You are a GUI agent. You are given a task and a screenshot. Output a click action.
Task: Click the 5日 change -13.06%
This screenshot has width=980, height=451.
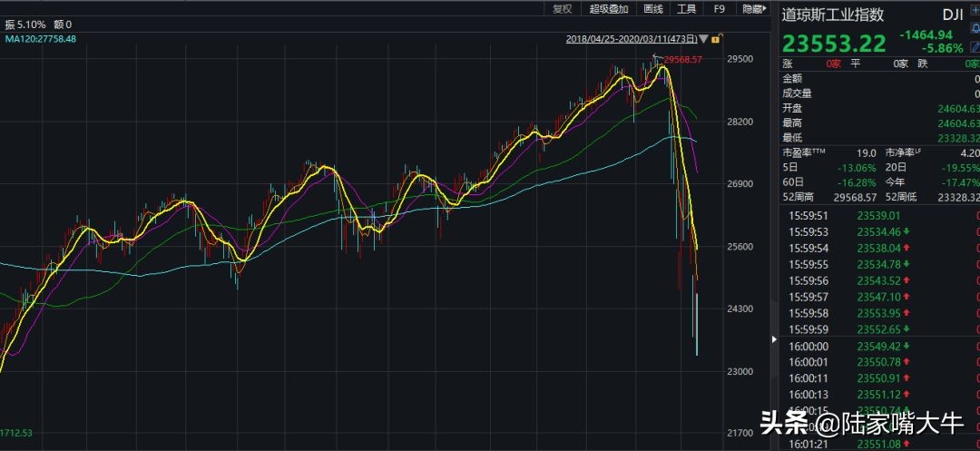coord(857,168)
